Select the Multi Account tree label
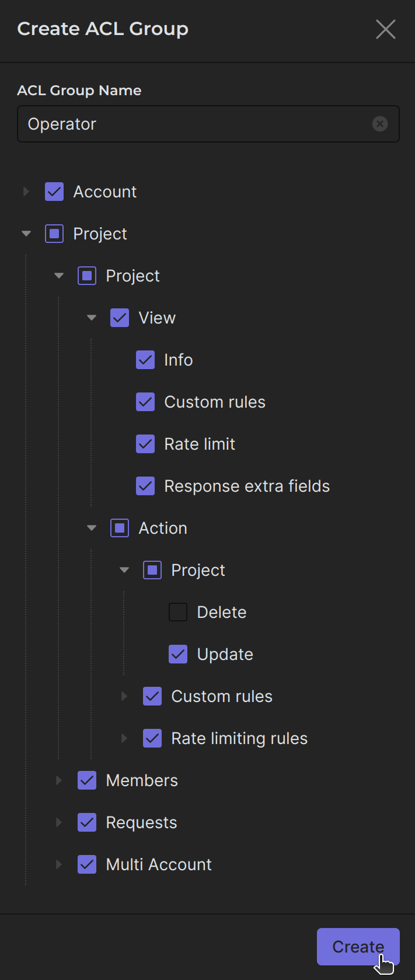 click(159, 864)
